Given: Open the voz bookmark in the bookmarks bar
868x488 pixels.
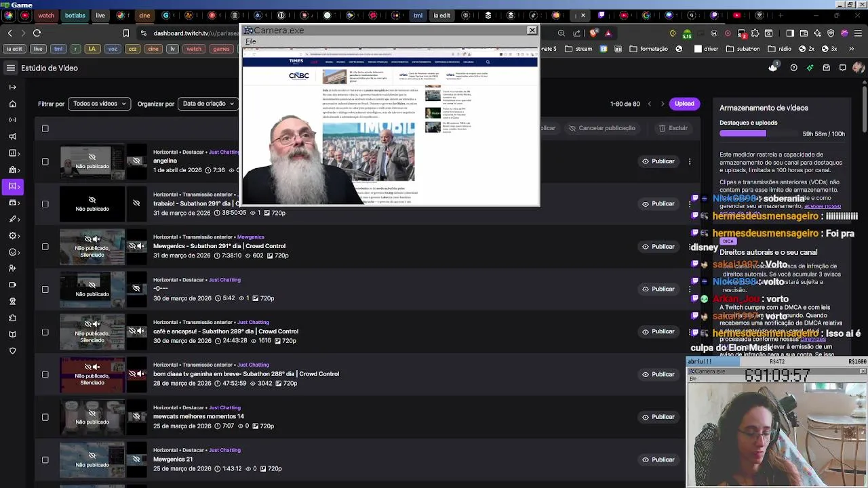Looking at the screenshot, I should click(113, 49).
